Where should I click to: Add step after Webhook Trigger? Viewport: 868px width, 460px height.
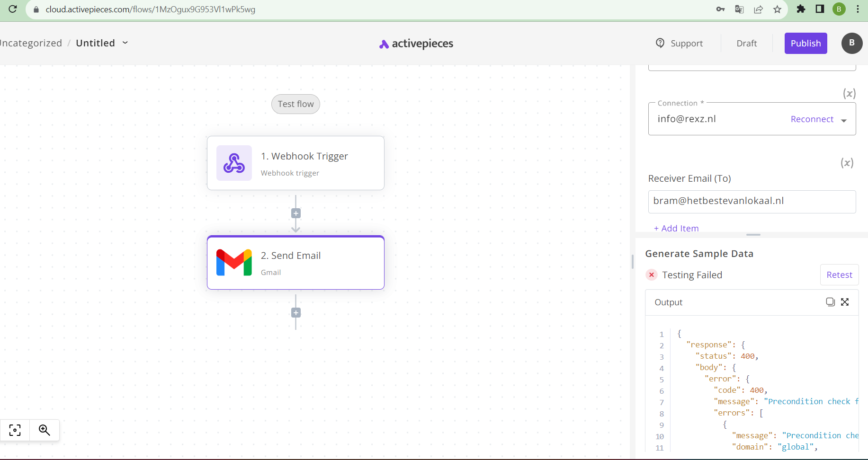click(296, 213)
